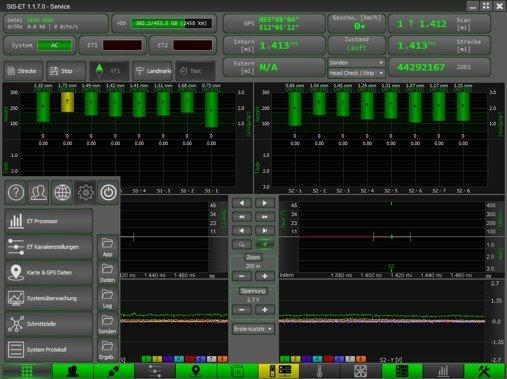Toggle channel 1 green swatch in S2-Y plot
Viewport: 507px width, 379px height.
click(284, 359)
